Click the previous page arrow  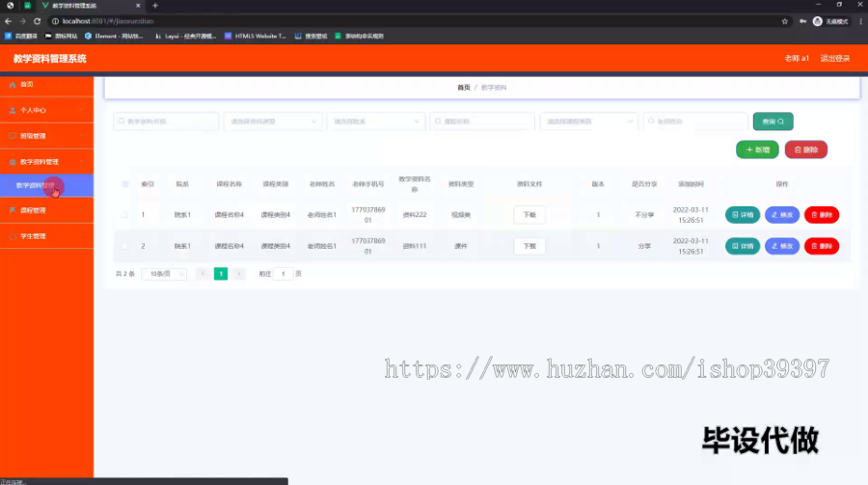[x=203, y=274]
